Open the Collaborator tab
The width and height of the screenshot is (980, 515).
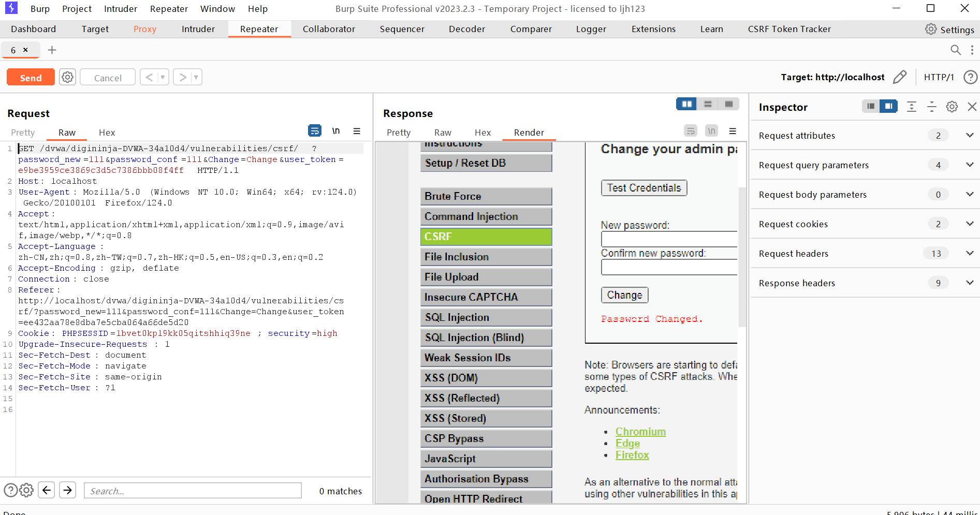pyautogui.click(x=329, y=29)
